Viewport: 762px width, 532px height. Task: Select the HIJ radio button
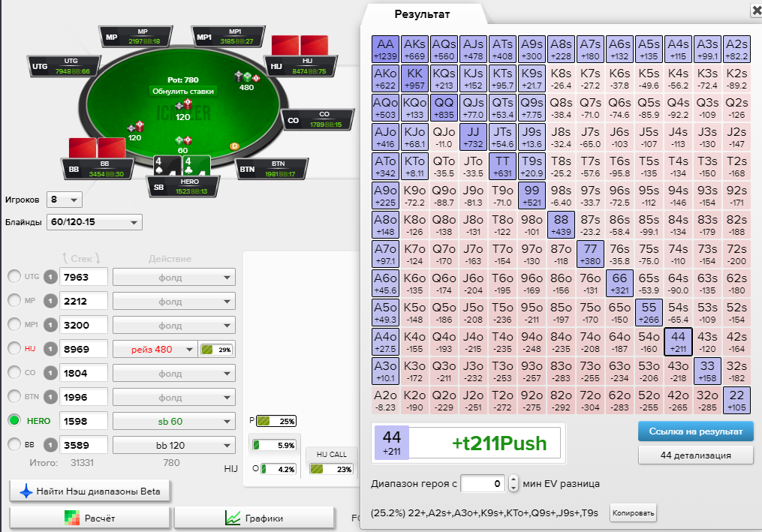tap(14, 348)
